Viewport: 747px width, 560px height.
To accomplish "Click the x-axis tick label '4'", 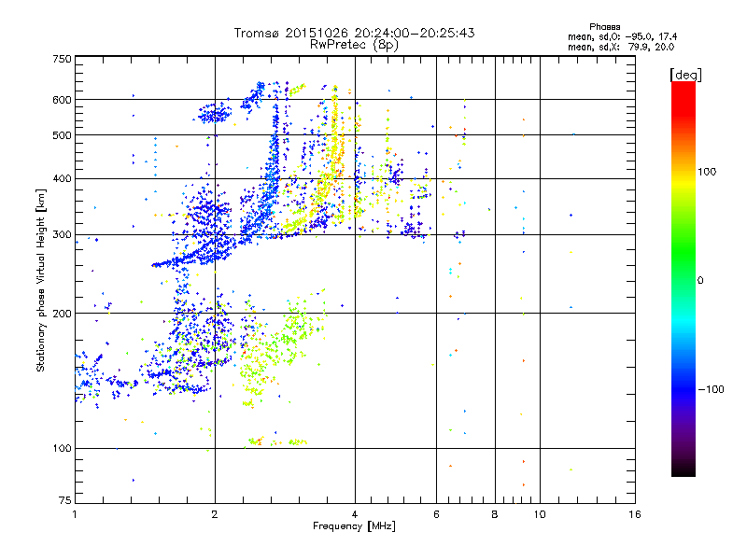I will coord(355,514).
